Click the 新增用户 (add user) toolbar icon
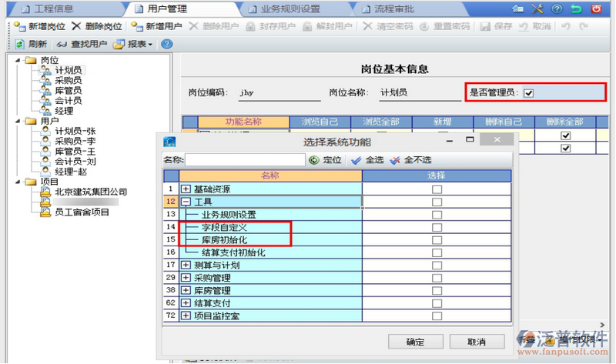The height and width of the screenshot is (364, 616). coord(136,26)
